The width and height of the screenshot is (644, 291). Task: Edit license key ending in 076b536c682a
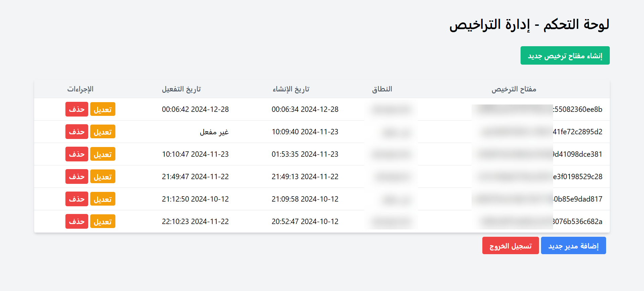point(103,222)
